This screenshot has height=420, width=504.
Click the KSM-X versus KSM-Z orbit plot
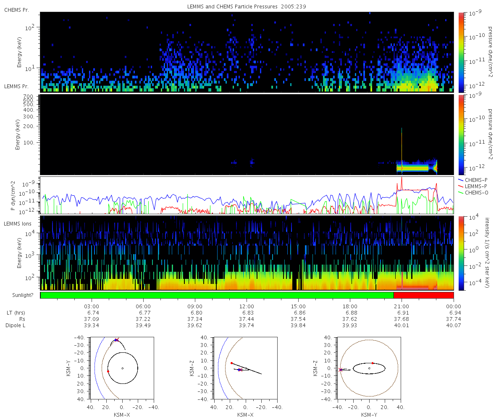pyautogui.click(x=246, y=367)
